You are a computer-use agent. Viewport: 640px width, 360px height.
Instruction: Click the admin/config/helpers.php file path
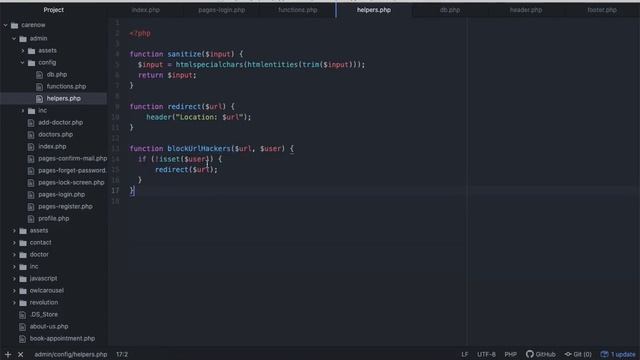click(71, 355)
